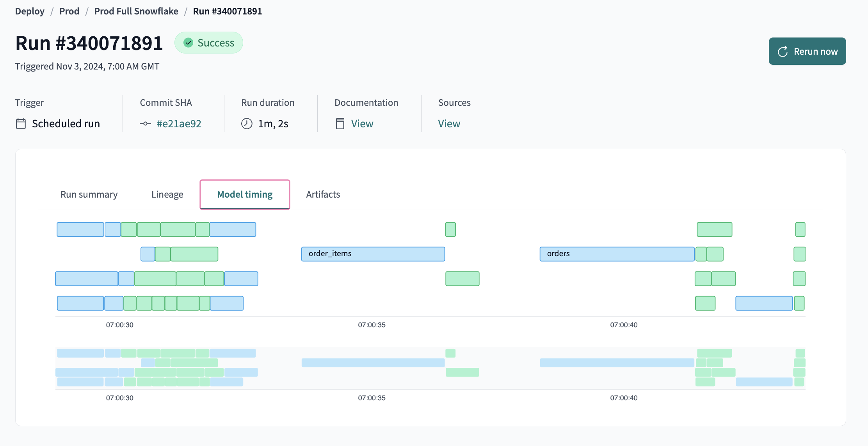Click the calendar icon next to Scheduled run
Image resolution: width=868 pixels, height=446 pixels.
[21, 123]
